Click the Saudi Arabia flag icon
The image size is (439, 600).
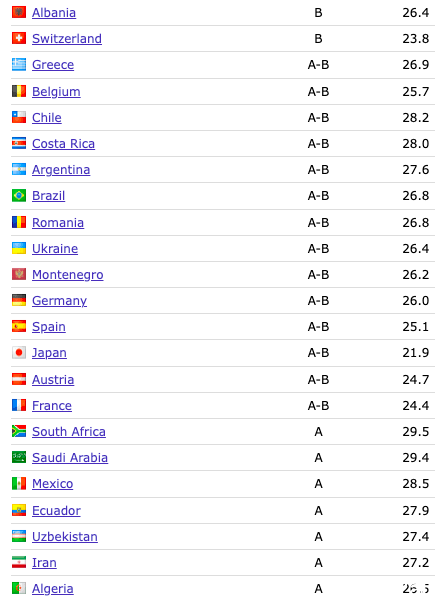(x=19, y=457)
